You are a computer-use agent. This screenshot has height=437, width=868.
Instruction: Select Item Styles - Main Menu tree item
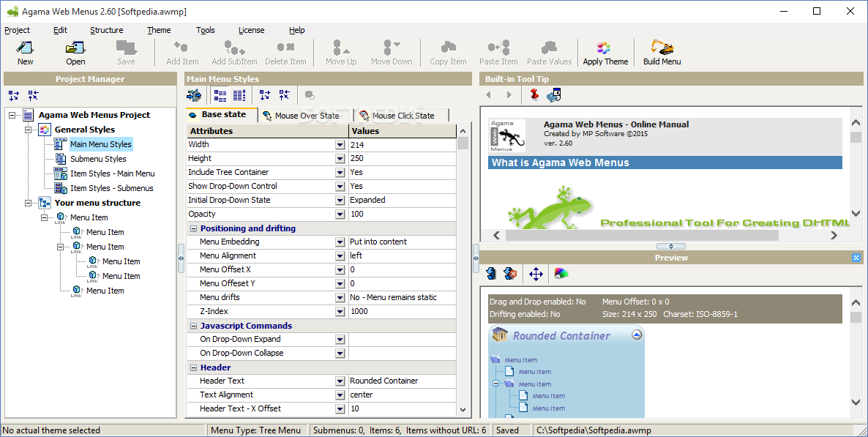pyautogui.click(x=113, y=173)
